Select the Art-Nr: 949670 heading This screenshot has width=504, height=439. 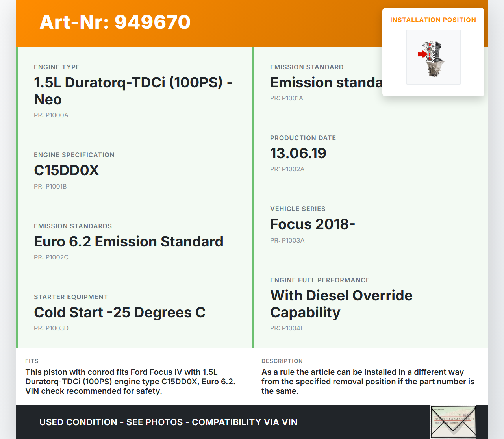pyautogui.click(x=115, y=22)
